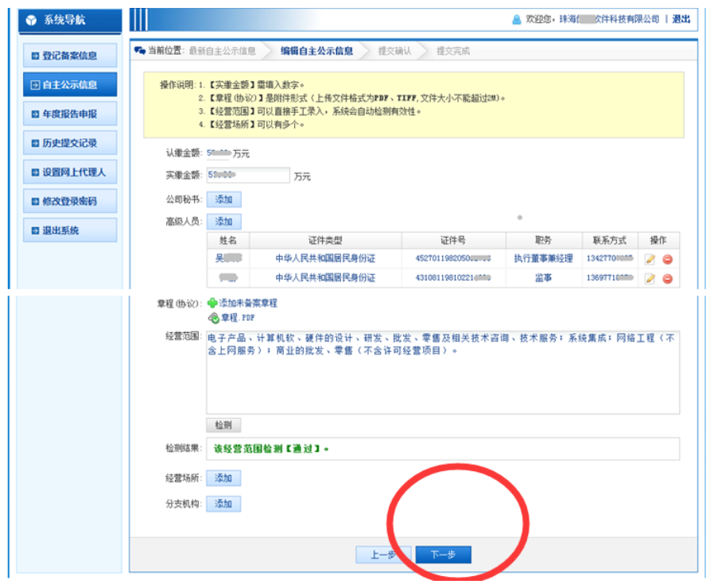This screenshot has height=588, width=714.
Task: Click the 监事 cell
Action: [544, 277]
